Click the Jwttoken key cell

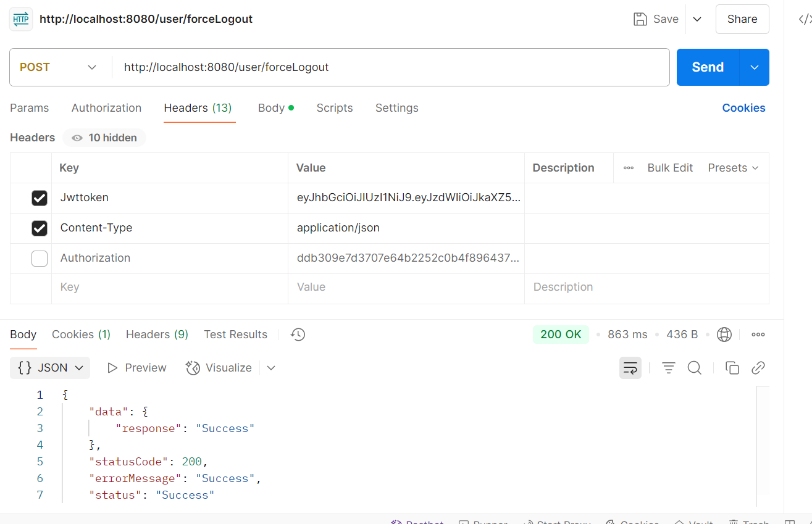170,198
